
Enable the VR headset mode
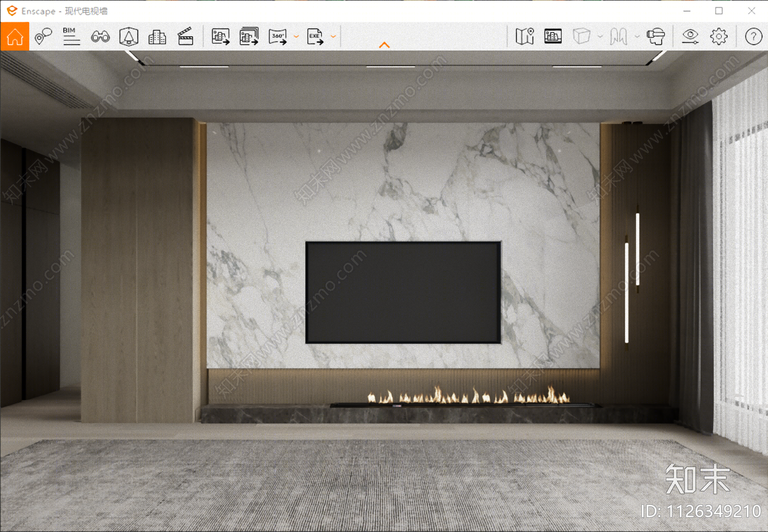[x=656, y=36]
